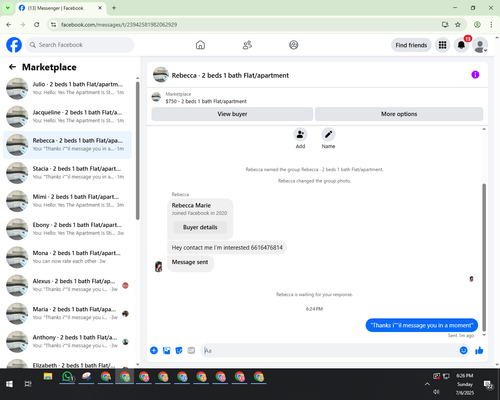This screenshot has height=400, width=500.
Task: Open a new browser tab
Action: pos(114,8)
